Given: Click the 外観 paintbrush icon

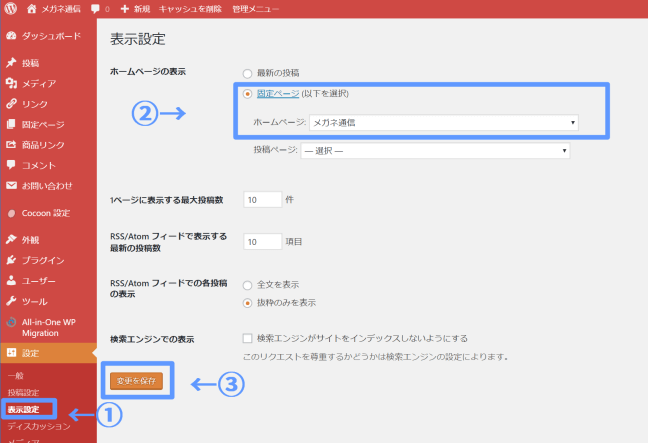Looking at the screenshot, I should pyautogui.click(x=11, y=239).
